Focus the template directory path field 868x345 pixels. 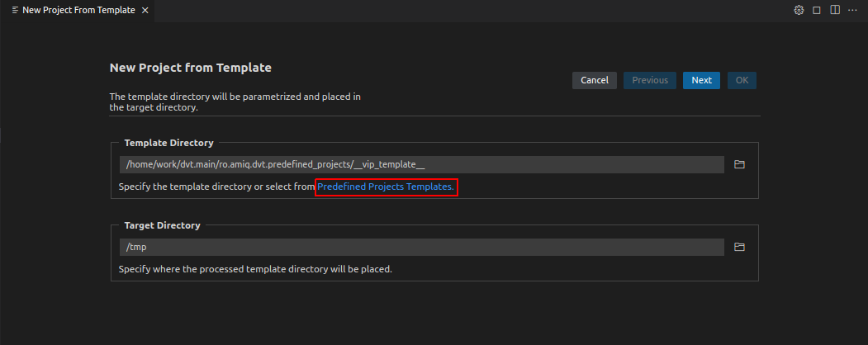tap(421, 164)
